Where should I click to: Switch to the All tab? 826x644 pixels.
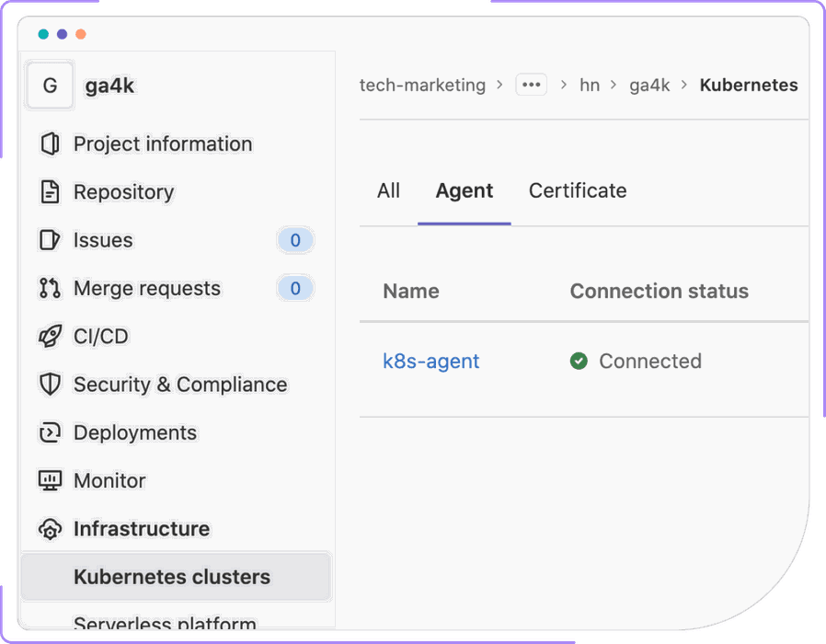(389, 190)
